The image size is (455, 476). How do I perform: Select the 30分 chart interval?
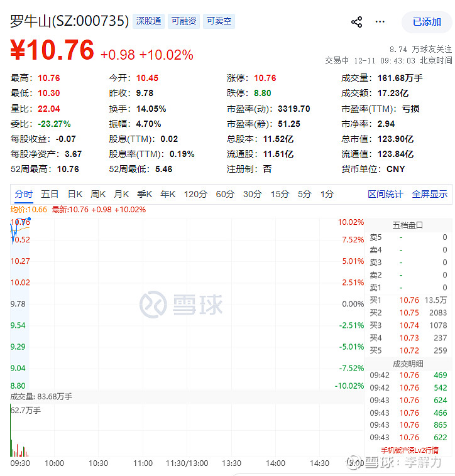click(253, 194)
